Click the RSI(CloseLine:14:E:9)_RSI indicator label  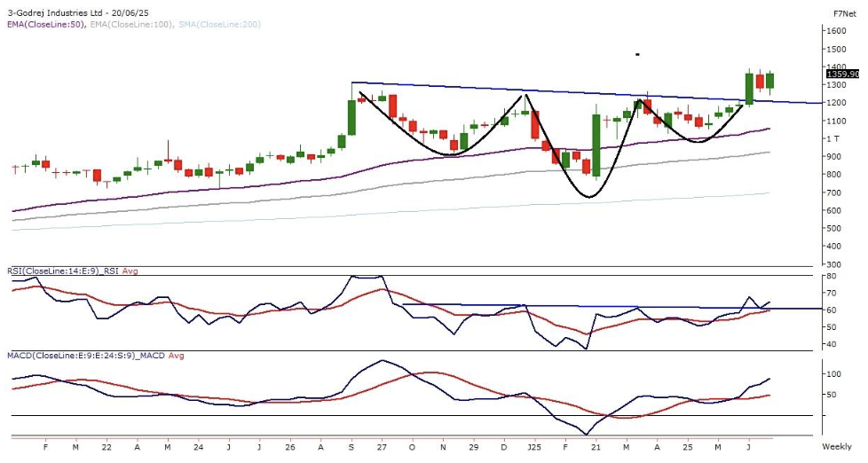(63, 271)
